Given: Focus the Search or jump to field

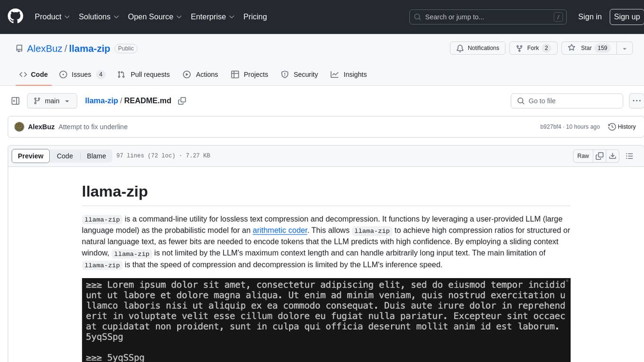Looking at the screenshot, I should 488,17.
